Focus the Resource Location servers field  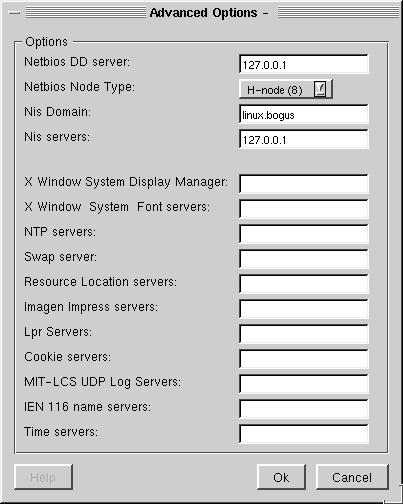pos(304,284)
